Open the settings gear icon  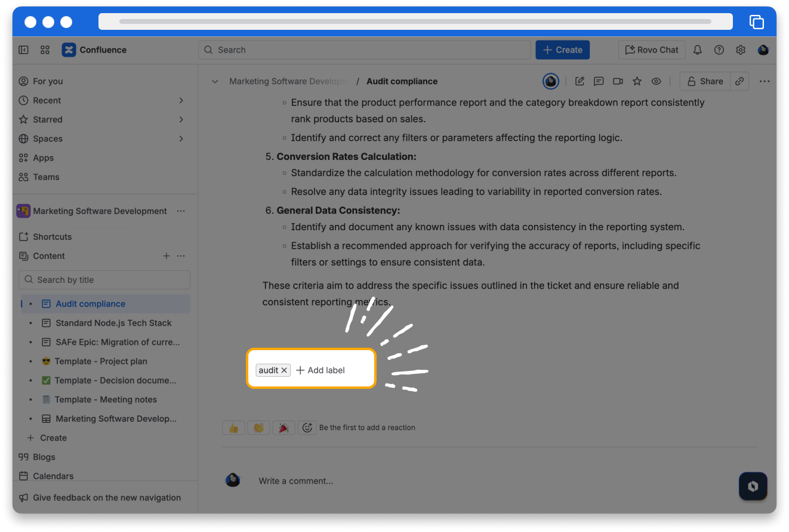tap(741, 50)
